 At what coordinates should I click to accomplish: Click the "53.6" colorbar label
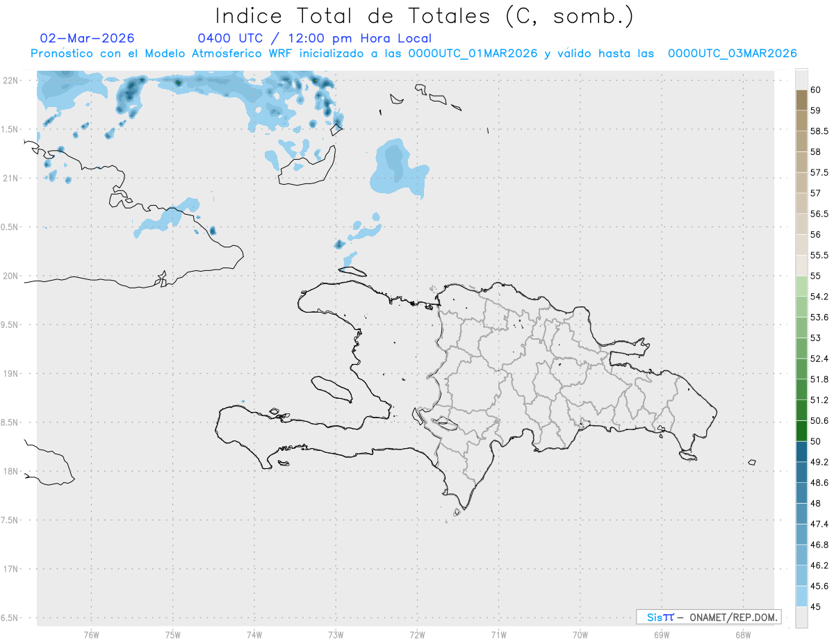819,317
